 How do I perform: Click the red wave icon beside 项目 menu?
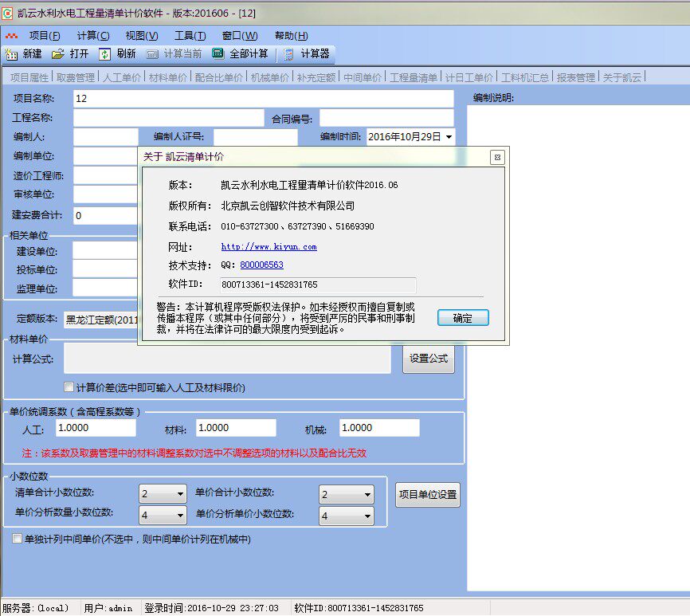pos(12,36)
